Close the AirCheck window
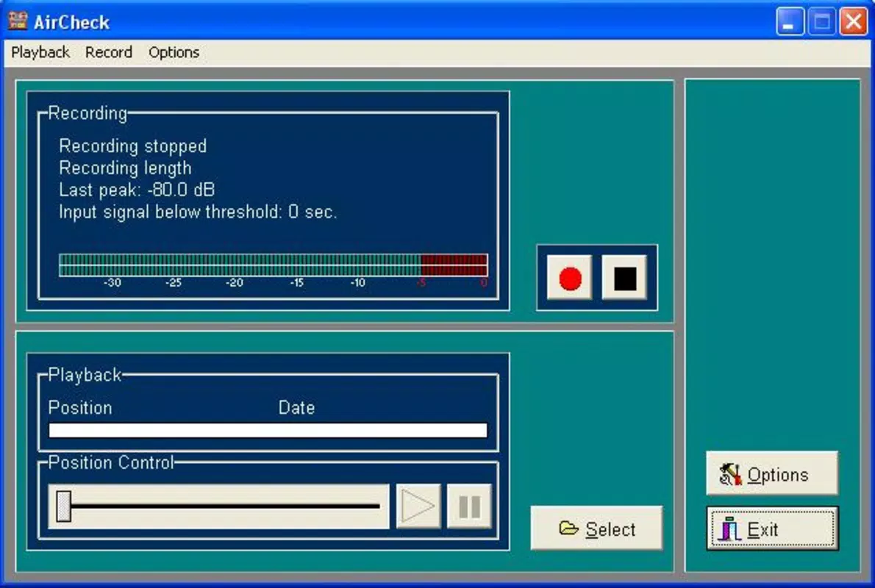Viewport: 875px width, 588px height. (854, 22)
